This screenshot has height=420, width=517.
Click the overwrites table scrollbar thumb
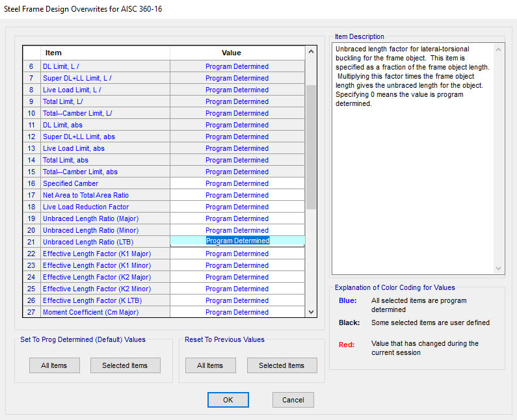(x=311, y=147)
